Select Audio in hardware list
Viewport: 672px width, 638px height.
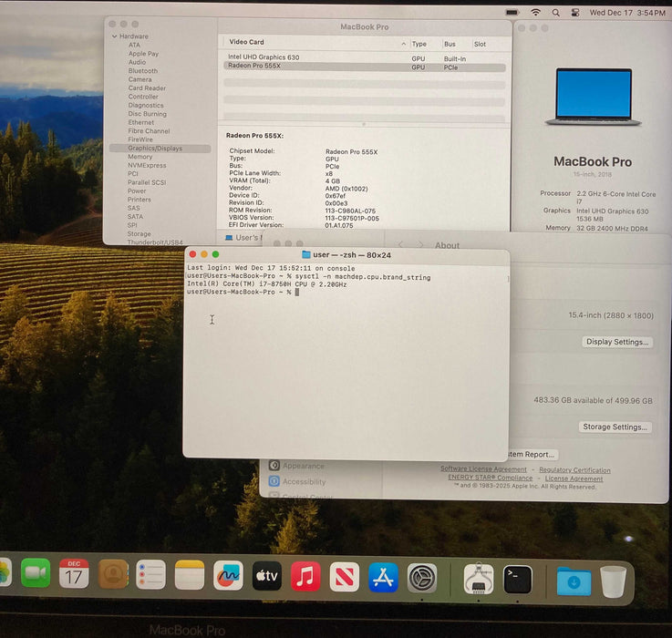click(137, 62)
